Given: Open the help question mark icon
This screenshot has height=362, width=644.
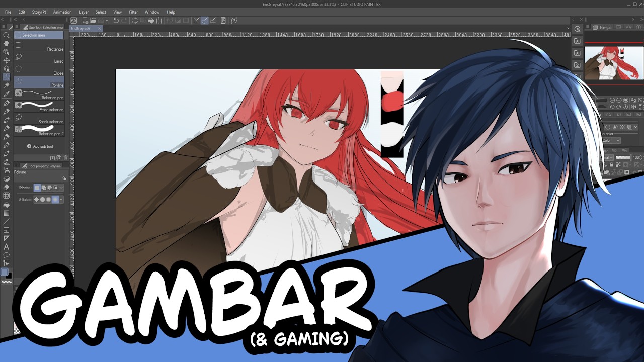Looking at the screenshot, I should point(234,21).
